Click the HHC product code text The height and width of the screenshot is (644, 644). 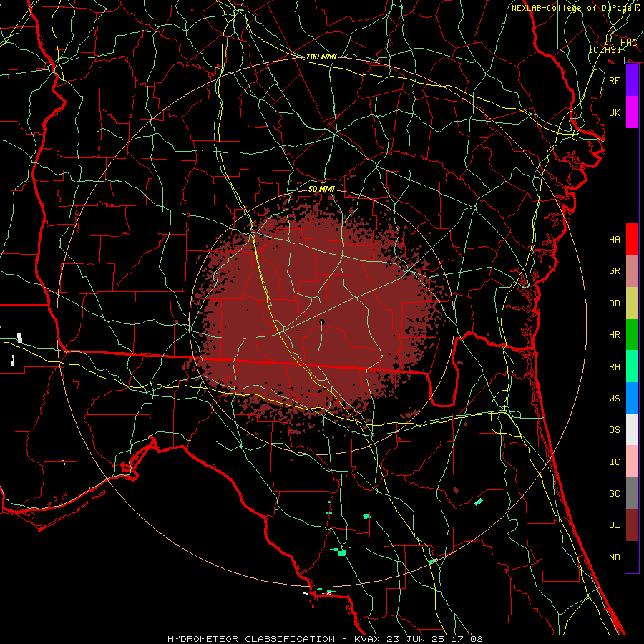pos(628,43)
